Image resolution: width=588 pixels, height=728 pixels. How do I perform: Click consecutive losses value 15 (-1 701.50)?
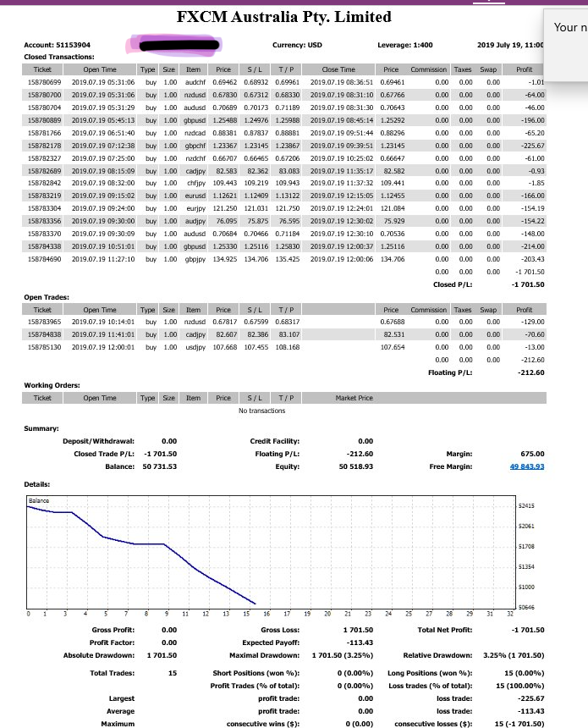coord(519,724)
